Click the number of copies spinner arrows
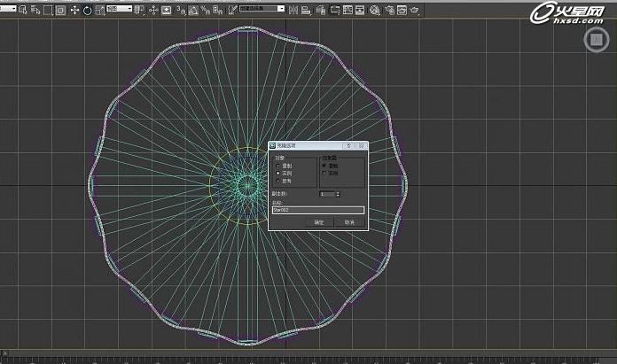The width and height of the screenshot is (617, 364). coord(338,193)
